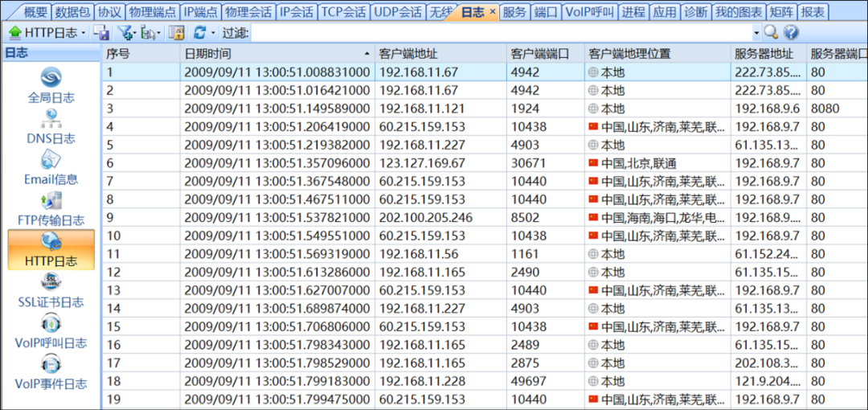868x410 pixels.
Task: Expand the refresh button dropdown arrow
Action: click(x=213, y=33)
